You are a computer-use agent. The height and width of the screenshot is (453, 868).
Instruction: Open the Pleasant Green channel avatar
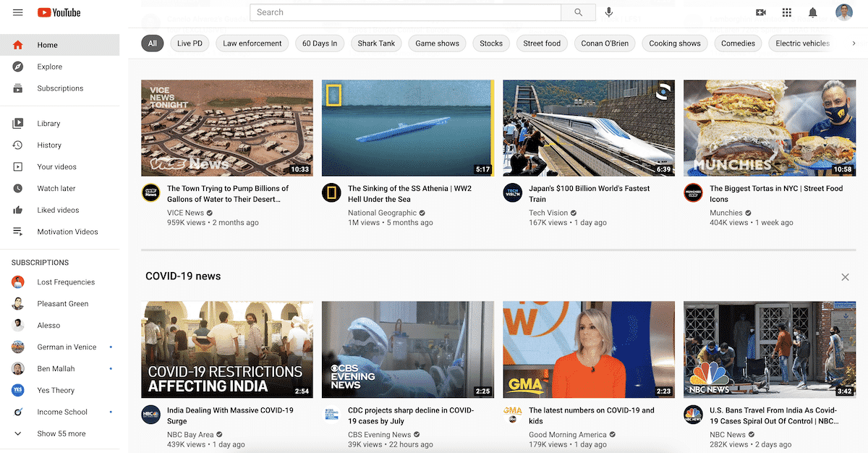click(x=18, y=304)
